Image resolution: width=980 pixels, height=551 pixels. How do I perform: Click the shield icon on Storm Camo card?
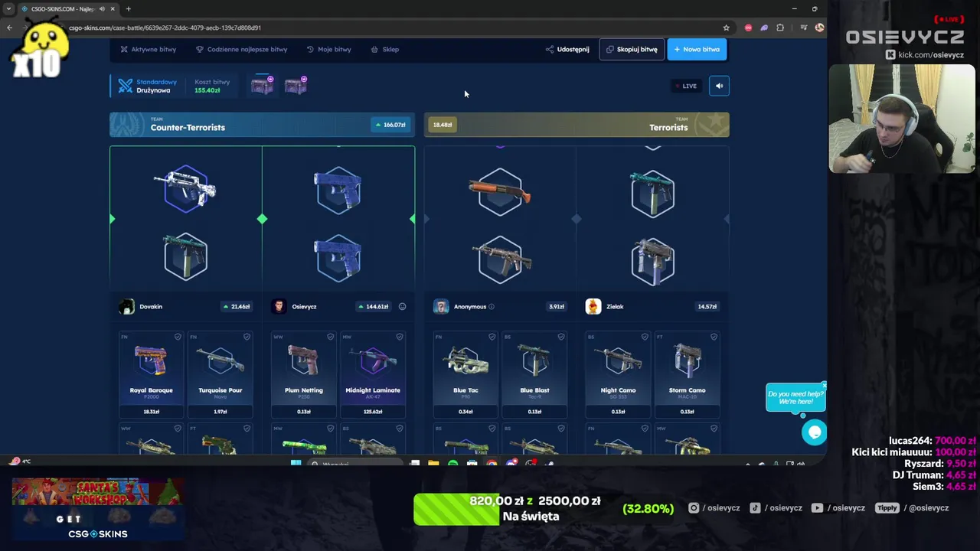[x=714, y=337]
